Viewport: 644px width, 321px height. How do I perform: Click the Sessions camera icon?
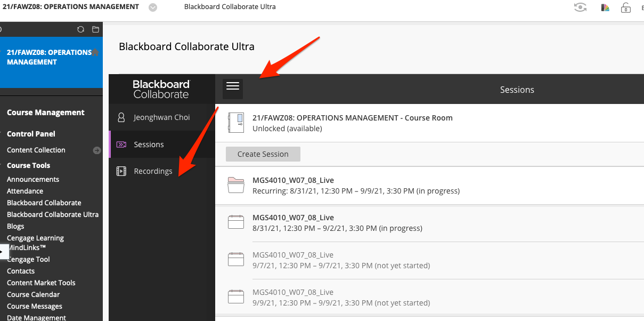pos(121,145)
